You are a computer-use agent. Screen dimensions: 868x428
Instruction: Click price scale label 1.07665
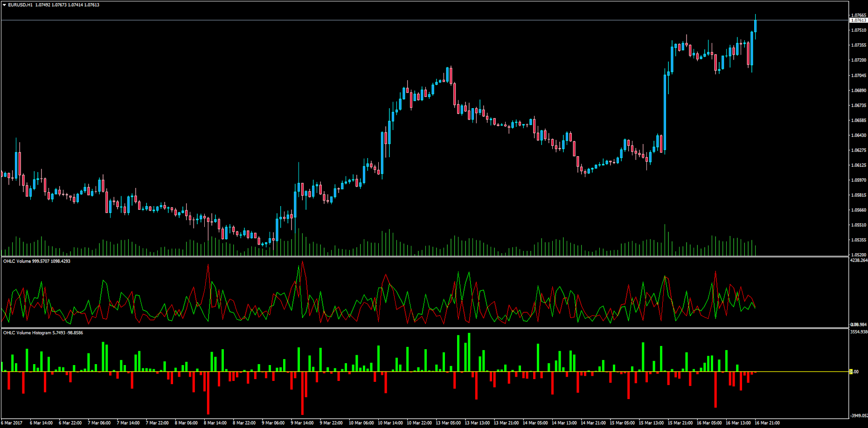[x=859, y=15]
